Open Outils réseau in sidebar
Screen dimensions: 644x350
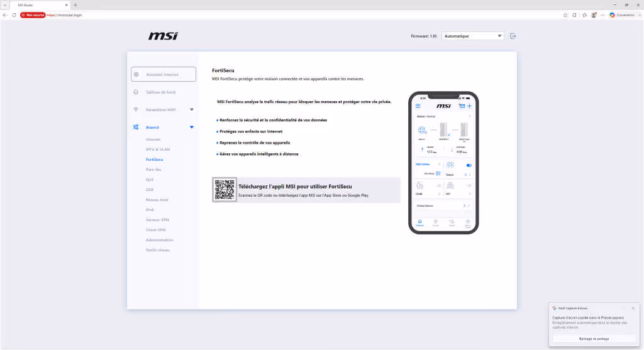158,250
